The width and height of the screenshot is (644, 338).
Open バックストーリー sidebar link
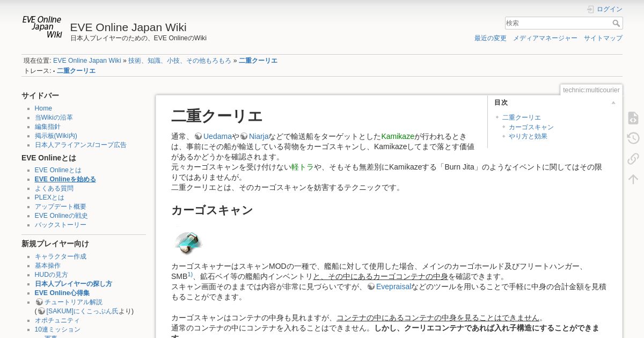click(61, 225)
